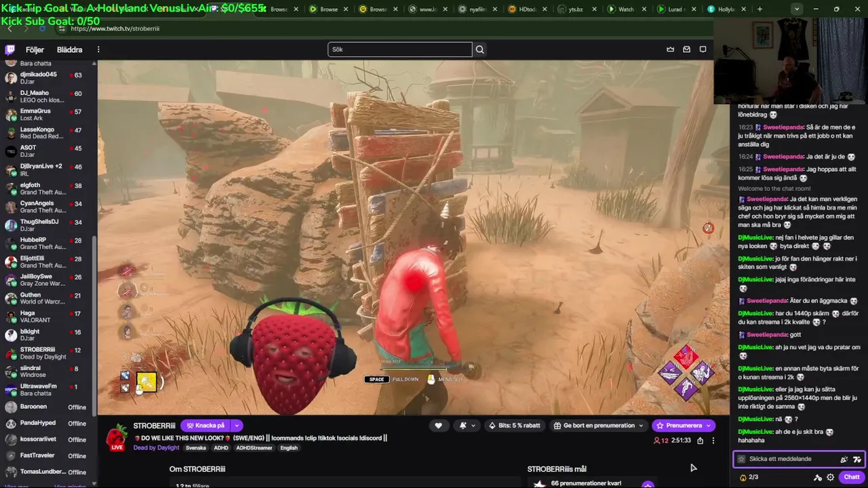Open the browser tab search chevron
868x488 pixels.
pyautogui.click(x=797, y=9)
